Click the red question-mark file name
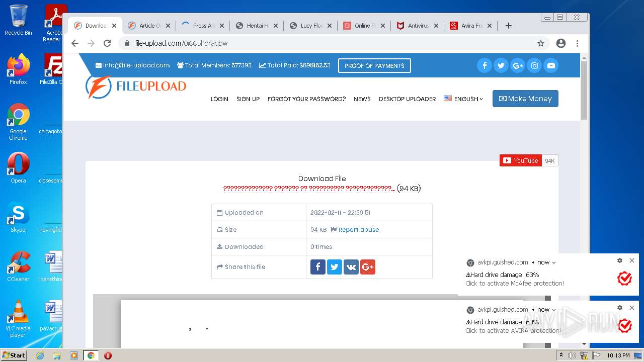644x362 pixels. pyautogui.click(x=309, y=189)
